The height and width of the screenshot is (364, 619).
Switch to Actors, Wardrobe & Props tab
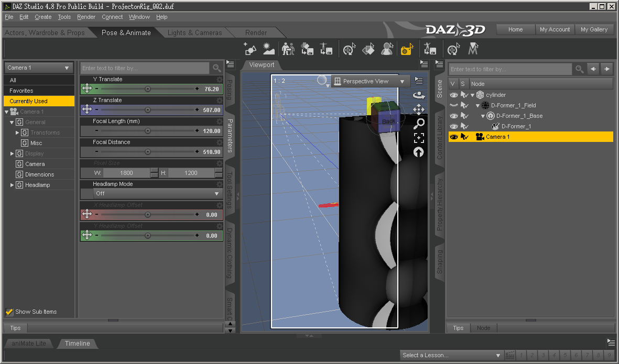45,32
